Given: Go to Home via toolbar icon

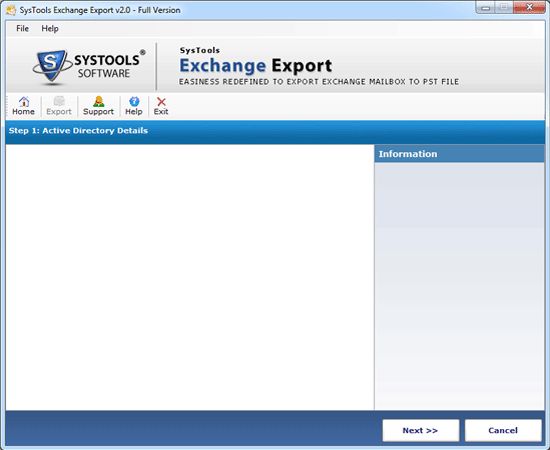Looking at the screenshot, I should tap(24, 106).
